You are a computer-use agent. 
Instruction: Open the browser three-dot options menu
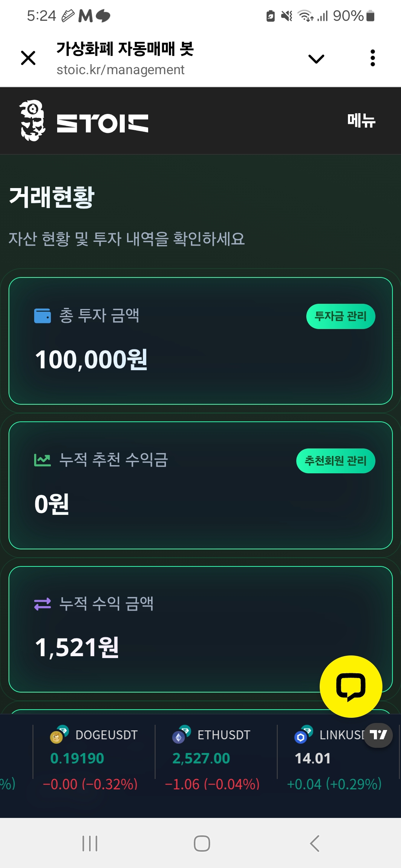point(373,58)
